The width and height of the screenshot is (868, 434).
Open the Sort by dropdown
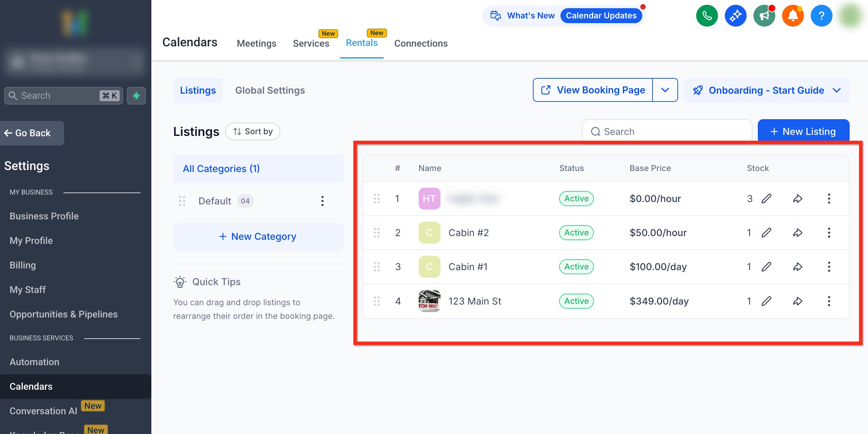[x=253, y=131]
